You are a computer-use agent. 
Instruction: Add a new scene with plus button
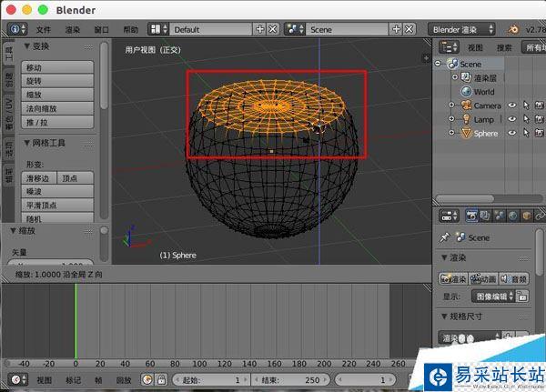tap(396, 29)
